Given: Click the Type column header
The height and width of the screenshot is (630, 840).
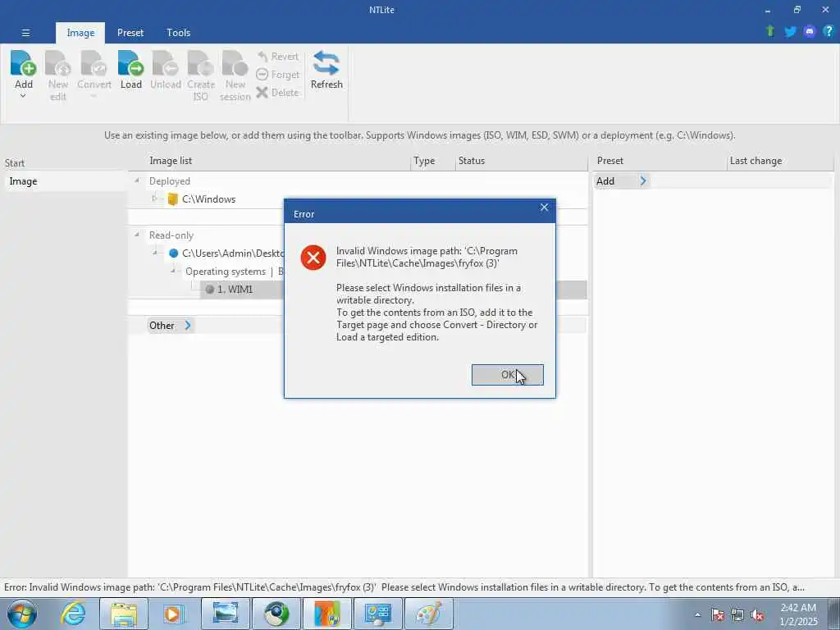Looking at the screenshot, I should 424,161.
